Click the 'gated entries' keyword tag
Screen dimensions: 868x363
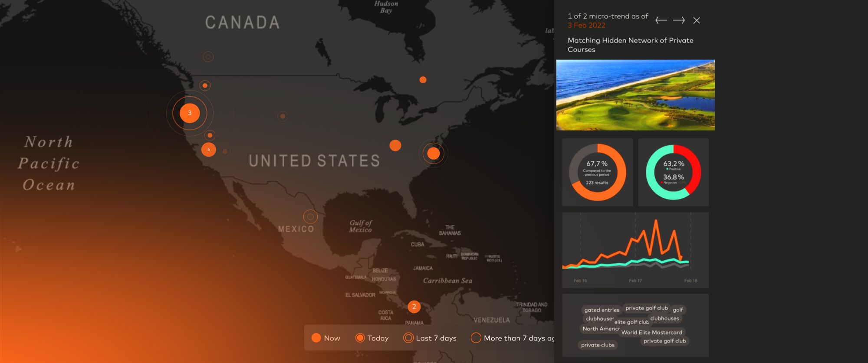(x=602, y=310)
